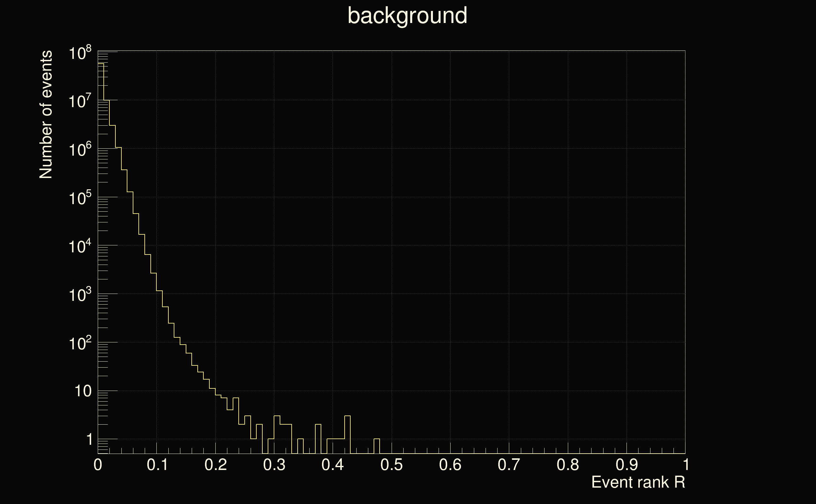Screen dimensions: 816x504
Task: Click the 'Event rank R' x-axis title
Action: pyautogui.click(x=638, y=482)
